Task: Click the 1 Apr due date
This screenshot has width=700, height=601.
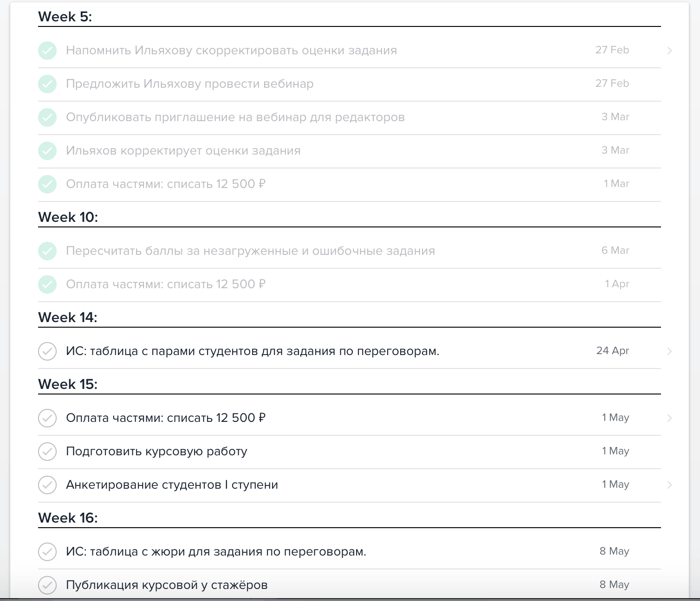Action: point(617,284)
